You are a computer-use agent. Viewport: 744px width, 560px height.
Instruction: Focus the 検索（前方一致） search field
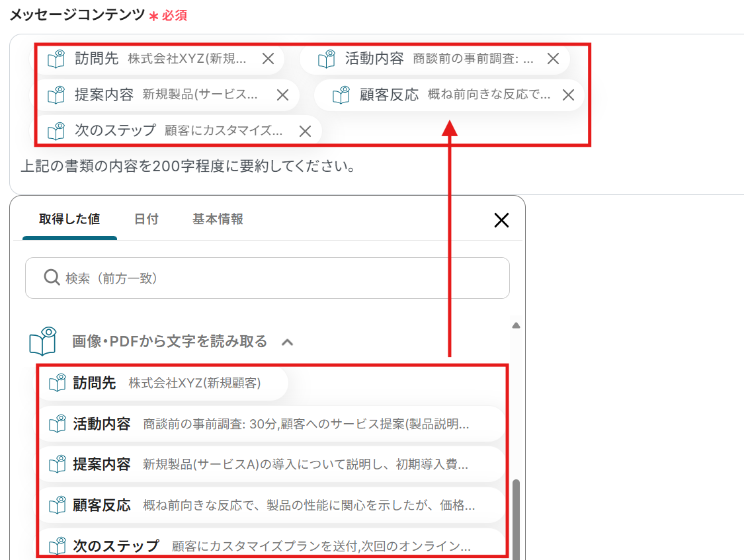click(x=267, y=278)
